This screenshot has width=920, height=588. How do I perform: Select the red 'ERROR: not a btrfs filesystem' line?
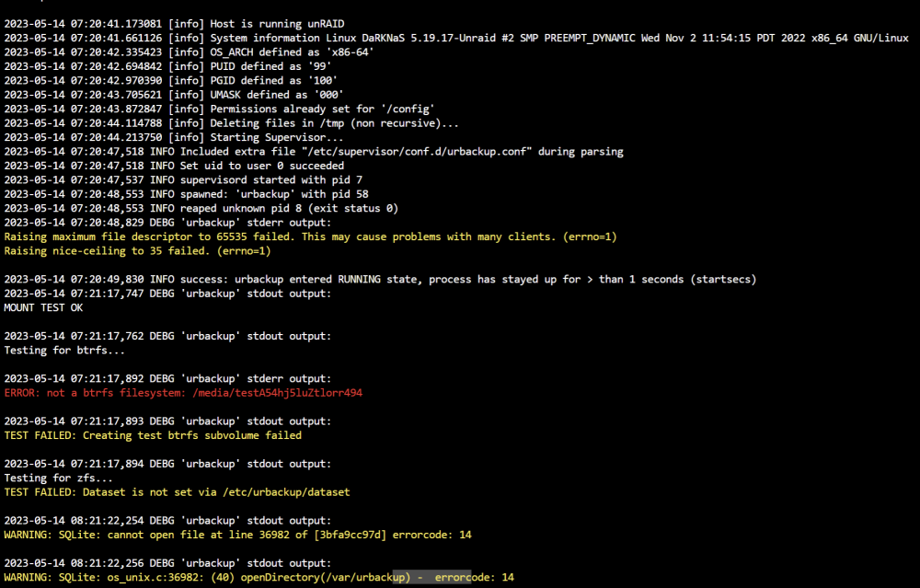[x=183, y=393]
